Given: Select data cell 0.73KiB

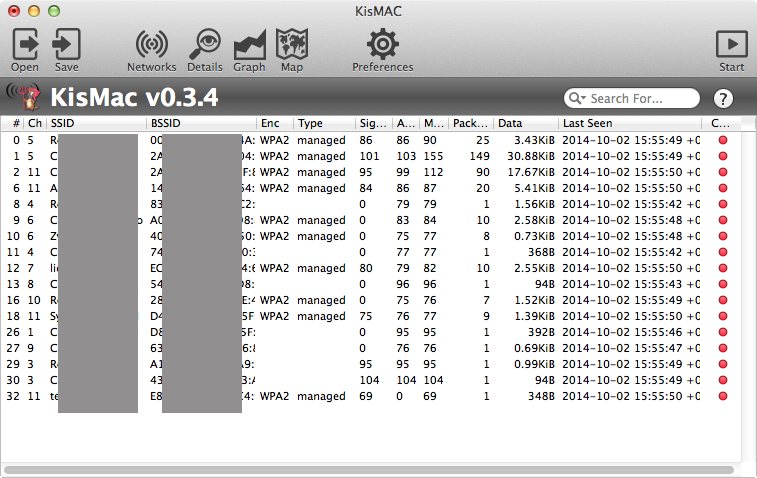Looking at the screenshot, I should (534, 236).
